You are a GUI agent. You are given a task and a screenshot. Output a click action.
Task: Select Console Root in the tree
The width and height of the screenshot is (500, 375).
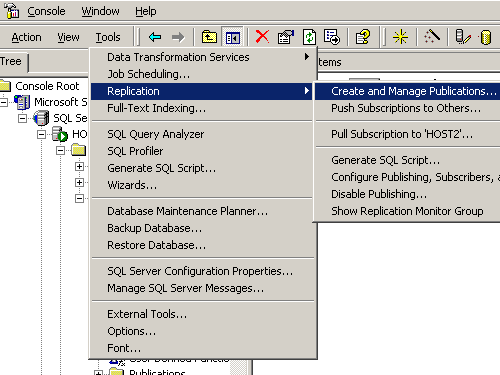(47, 86)
